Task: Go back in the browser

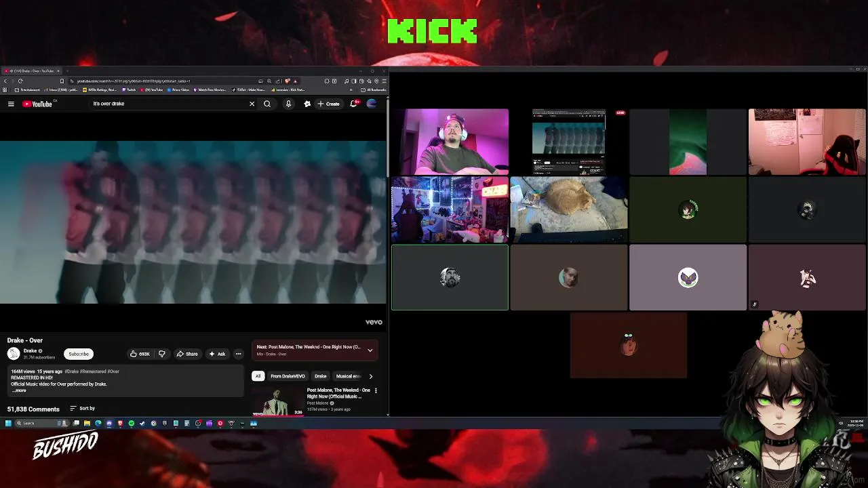Action: pos(5,81)
